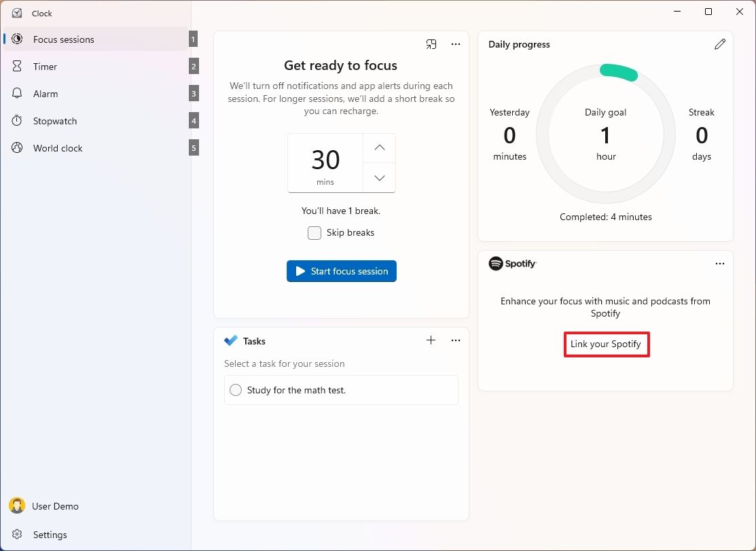Open the Tasks options menu
This screenshot has height=551, width=756.
(x=455, y=340)
